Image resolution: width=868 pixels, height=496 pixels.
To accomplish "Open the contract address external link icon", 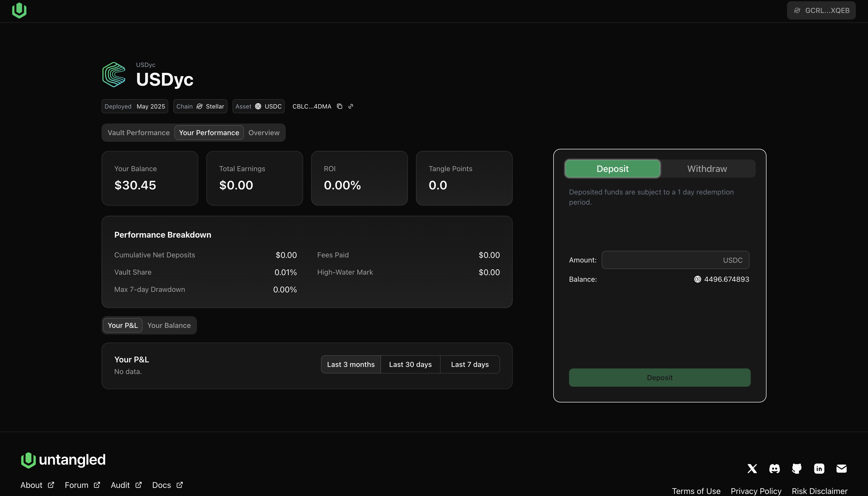I will point(350,106).
